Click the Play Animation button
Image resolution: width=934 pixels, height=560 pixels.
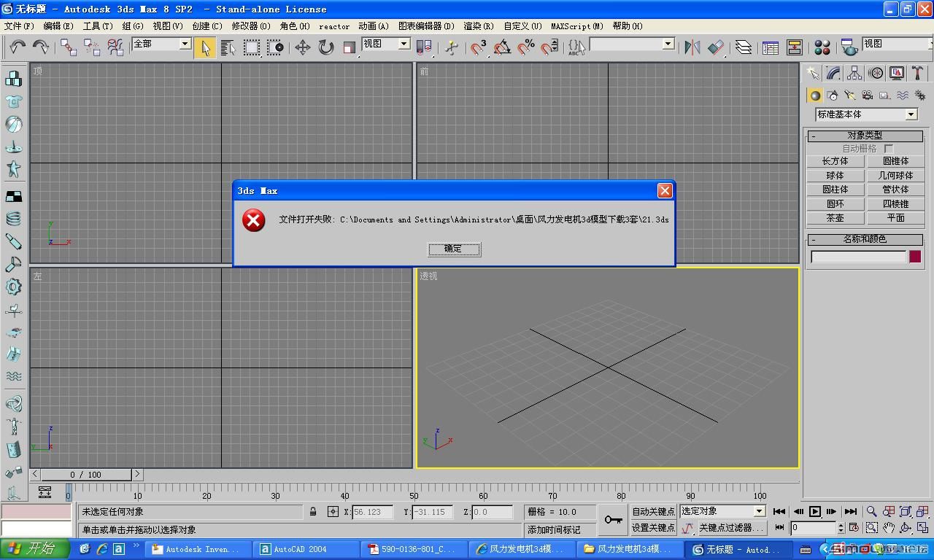815,511
